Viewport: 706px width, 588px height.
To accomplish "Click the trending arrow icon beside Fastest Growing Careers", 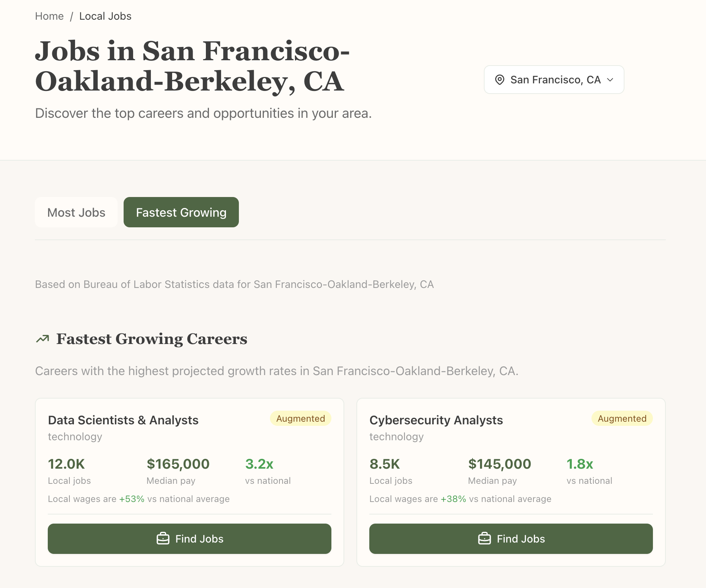I will (42, 338).
